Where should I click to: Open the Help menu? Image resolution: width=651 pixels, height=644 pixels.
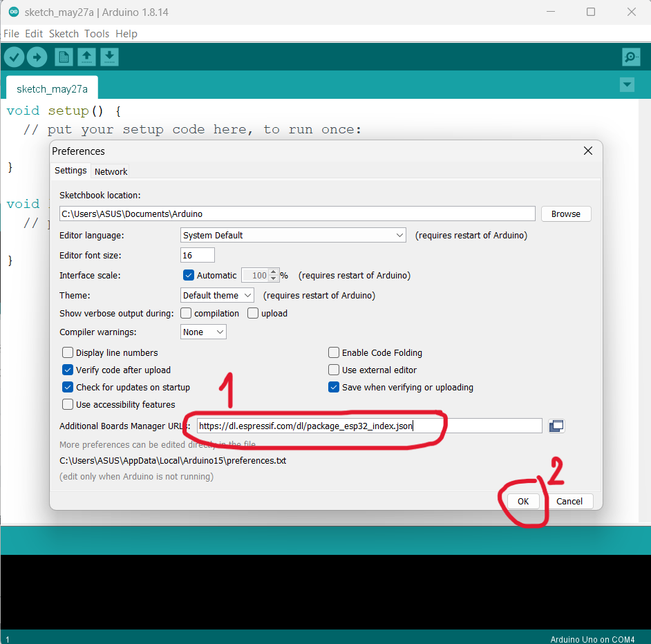[126, 34]
